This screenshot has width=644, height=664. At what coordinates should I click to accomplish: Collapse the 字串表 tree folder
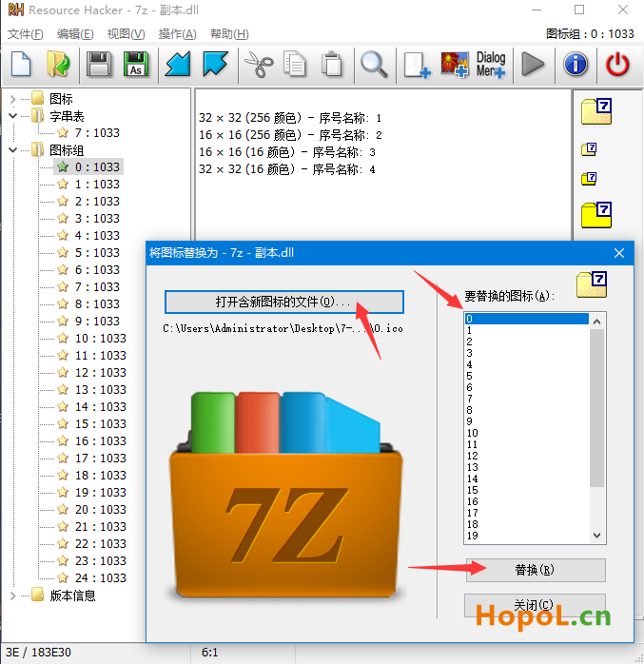coord(12,116)
